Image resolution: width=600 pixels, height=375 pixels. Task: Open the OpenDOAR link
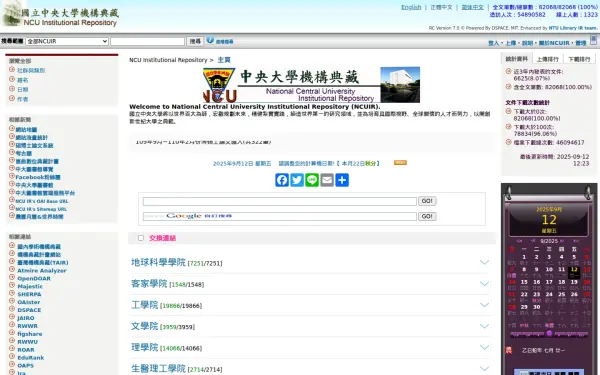tap(34, 279)
